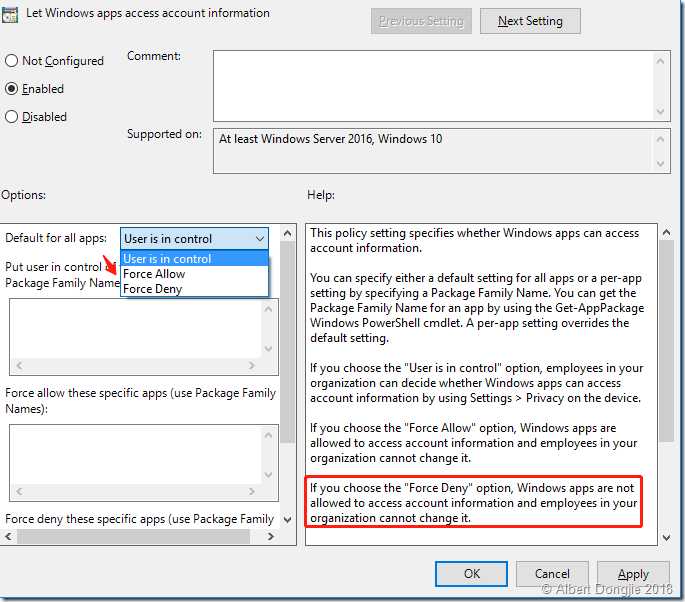This screenshot has height=602, width=685.
Task: Click the Help panel scrollbar thumb
Action: [x=666, y=341]
